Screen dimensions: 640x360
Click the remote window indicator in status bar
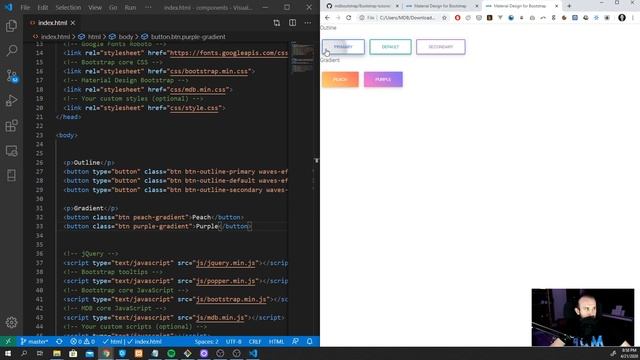click(8, 342)
